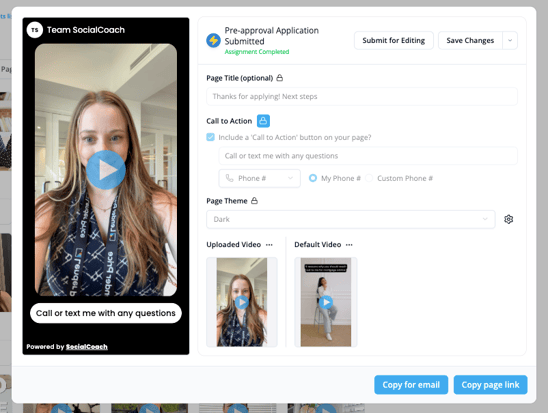Click the TS avatar for Team SocialCoach
Viewport: 548px width, 413px height.
click(x=35, y=30)
